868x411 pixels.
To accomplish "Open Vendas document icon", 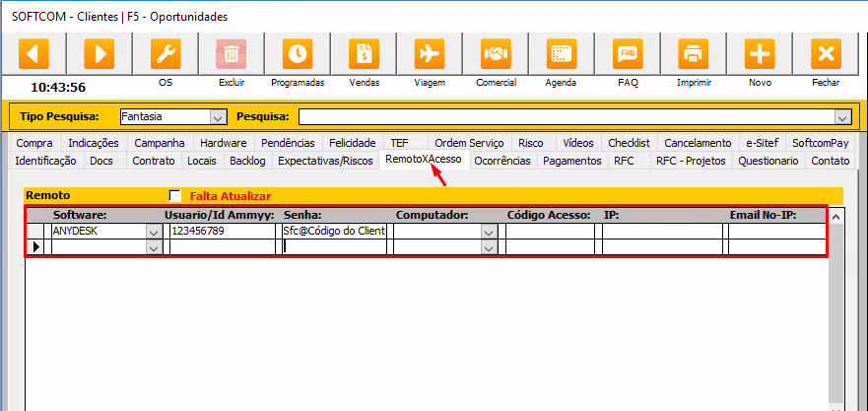I will [364, 53].
